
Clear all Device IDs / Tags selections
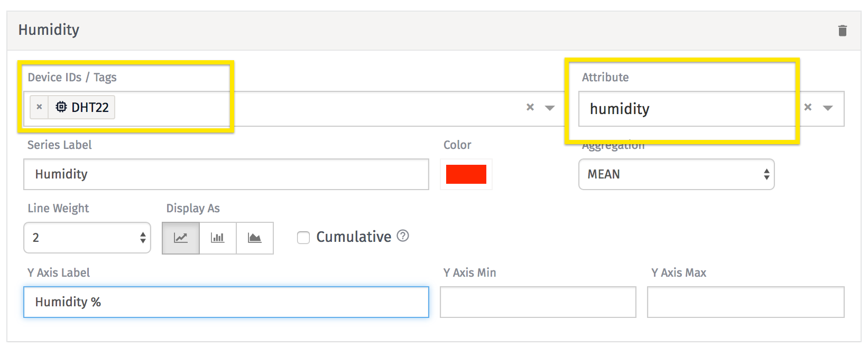pos(530,107)
